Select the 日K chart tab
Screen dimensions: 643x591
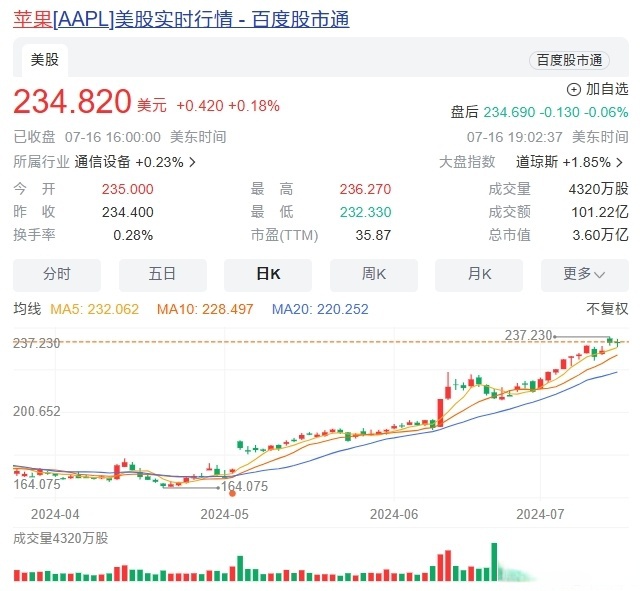[268, 274]
